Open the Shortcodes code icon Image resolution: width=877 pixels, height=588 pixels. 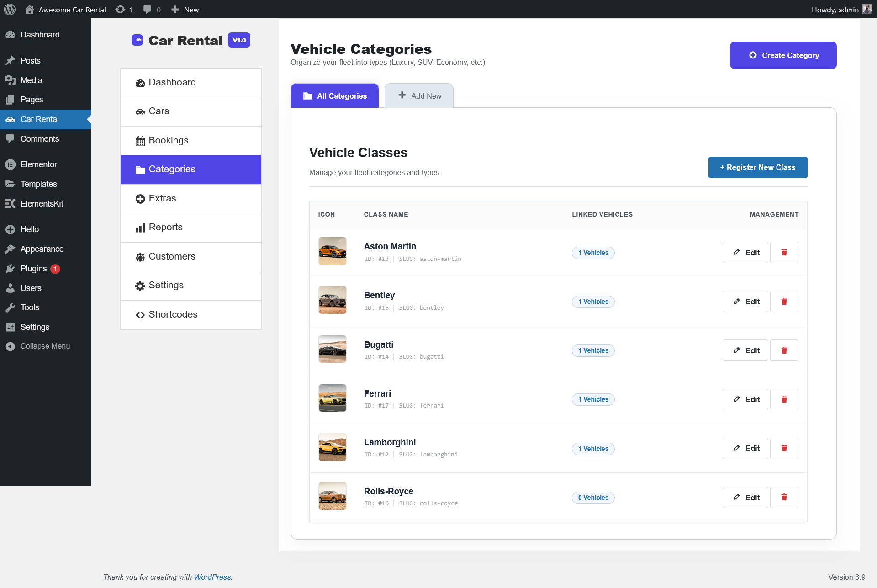[140, 314]
